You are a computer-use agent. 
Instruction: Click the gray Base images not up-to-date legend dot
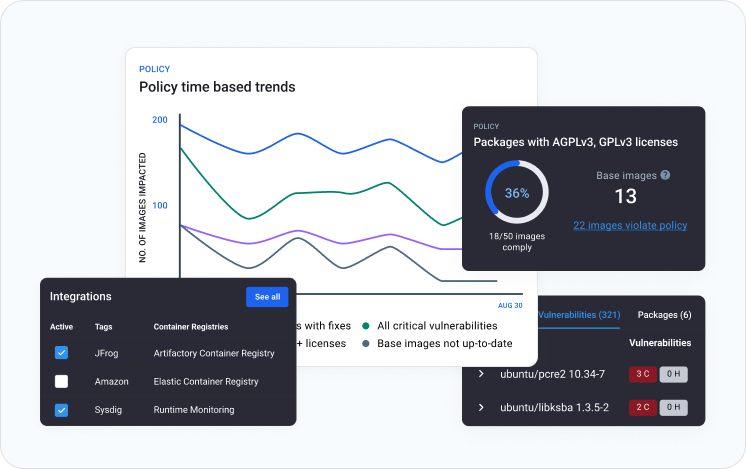click(x=367, y=344)
